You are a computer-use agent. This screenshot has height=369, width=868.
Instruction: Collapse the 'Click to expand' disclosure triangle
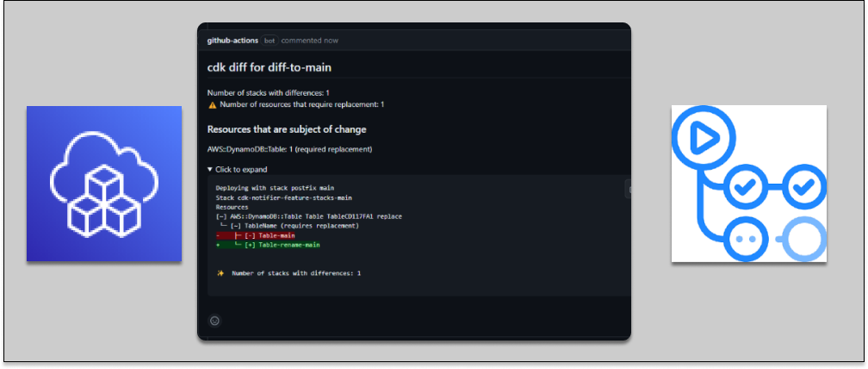click(x=210, y=170)
